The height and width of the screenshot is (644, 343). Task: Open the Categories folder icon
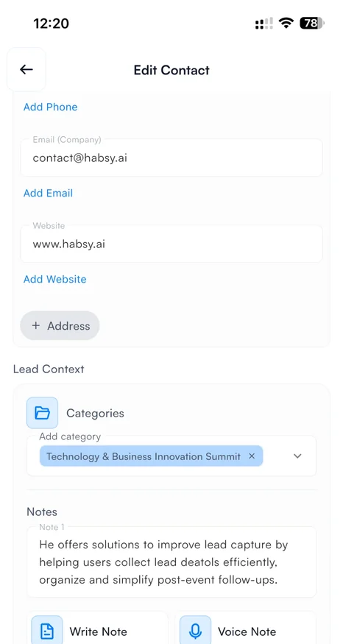pos(42,413)
